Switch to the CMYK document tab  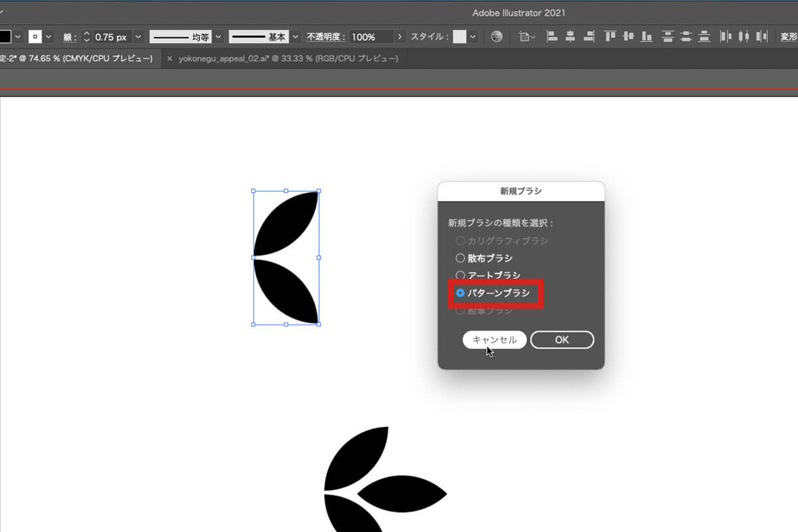coord(76,59)
